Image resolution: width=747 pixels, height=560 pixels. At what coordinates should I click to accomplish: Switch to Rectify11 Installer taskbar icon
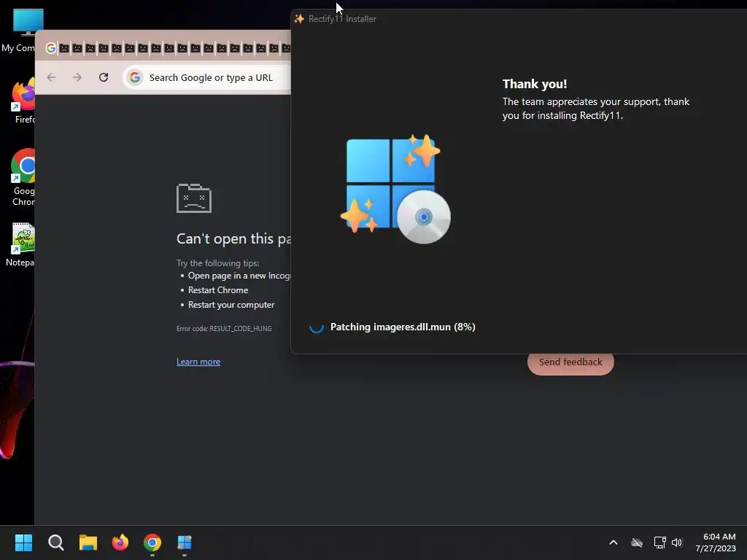tap(185, 542)
